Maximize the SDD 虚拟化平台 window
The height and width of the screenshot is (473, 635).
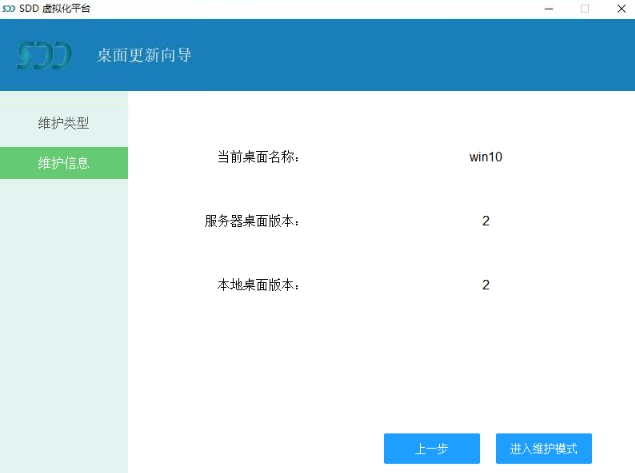(585, 9)
